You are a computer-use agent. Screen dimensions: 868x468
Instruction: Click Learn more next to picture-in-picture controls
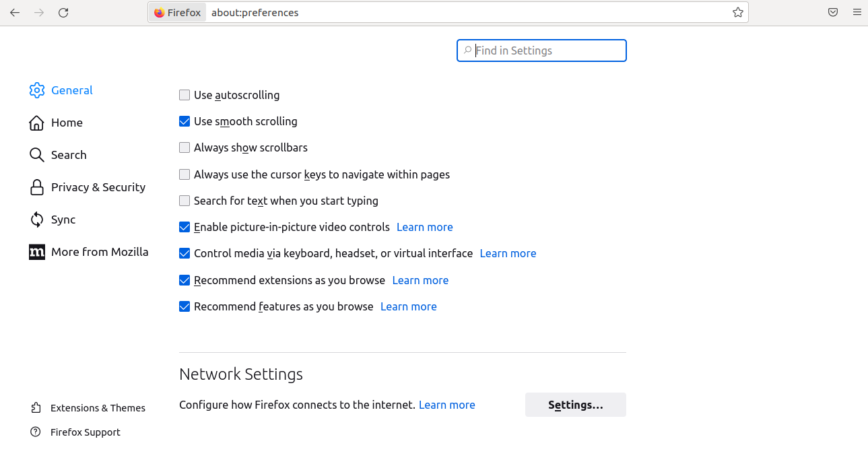tap(424, 227)
